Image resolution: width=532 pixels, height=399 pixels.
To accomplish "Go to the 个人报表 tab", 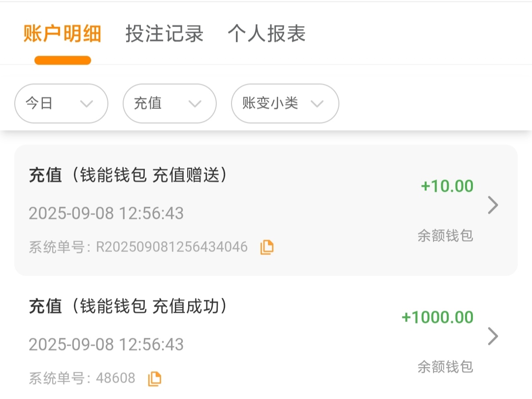I will (266, 34).
